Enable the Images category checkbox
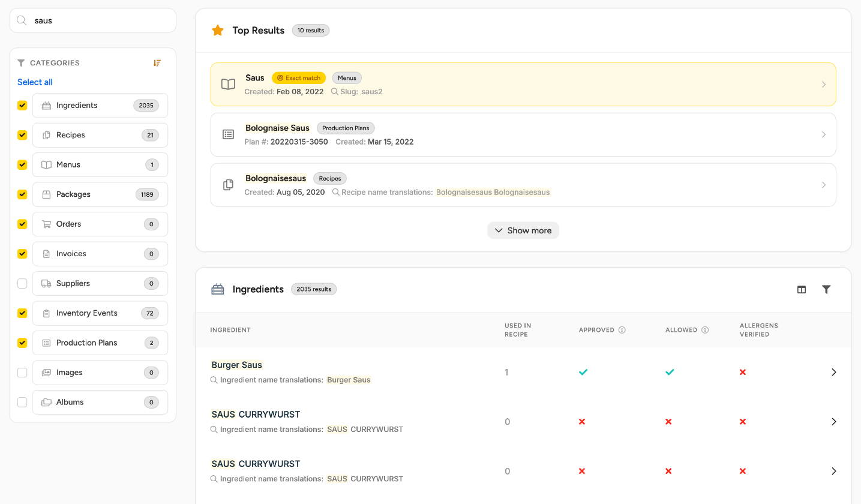Screen dimensions: 861x504 [x=22, y=373]
